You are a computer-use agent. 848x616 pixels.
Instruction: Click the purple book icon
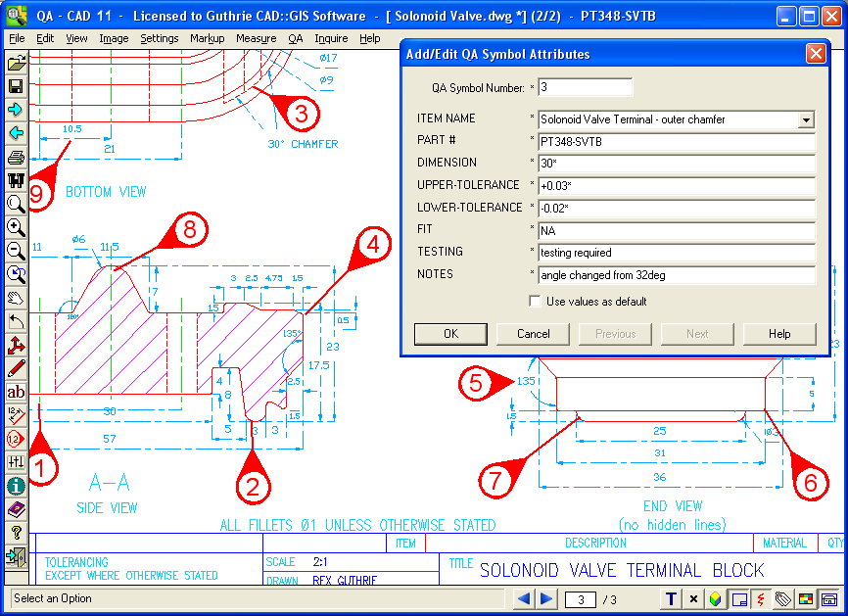tap(17, 509)
